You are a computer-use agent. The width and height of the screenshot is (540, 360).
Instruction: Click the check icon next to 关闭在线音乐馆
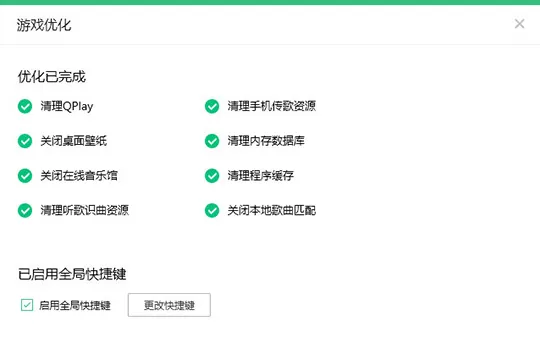pos(25,176)
